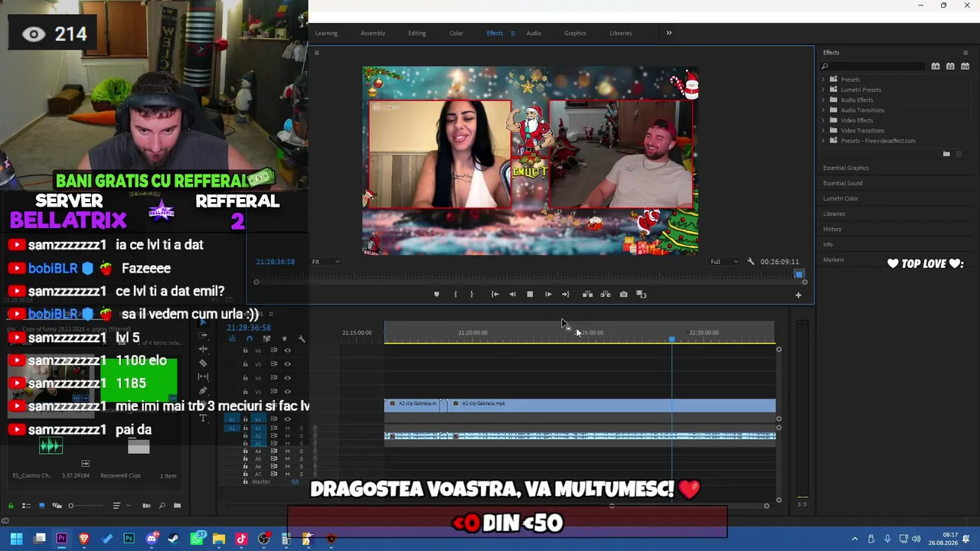Screen dimensions: 980x551
Task: Show overflow workspaces with double chevron
Action: point(668,33)
